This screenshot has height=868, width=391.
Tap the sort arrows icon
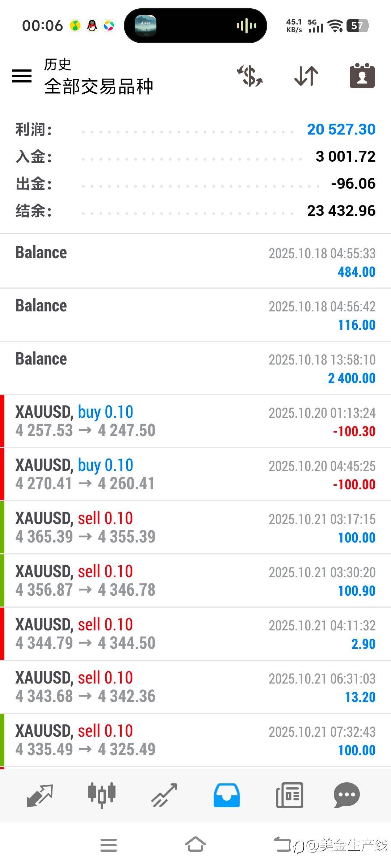pos(306,76)
